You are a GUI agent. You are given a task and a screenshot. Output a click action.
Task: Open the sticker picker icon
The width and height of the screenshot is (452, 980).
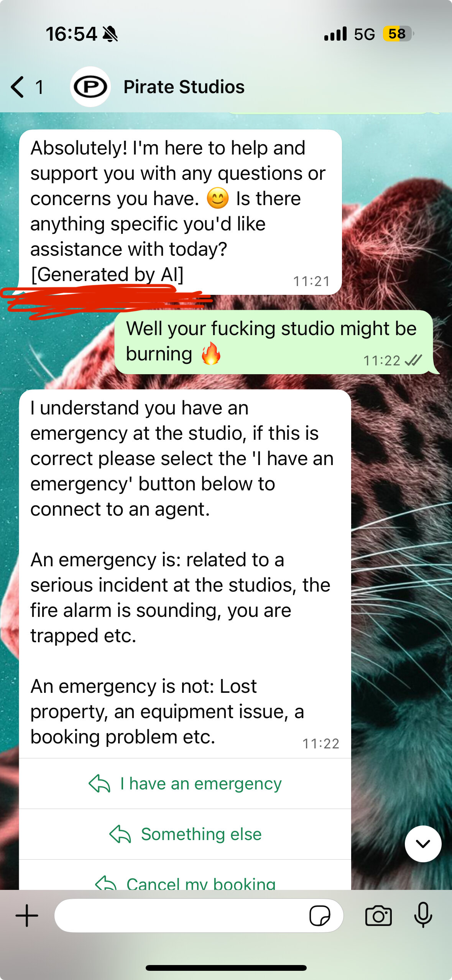pos(320,916)
